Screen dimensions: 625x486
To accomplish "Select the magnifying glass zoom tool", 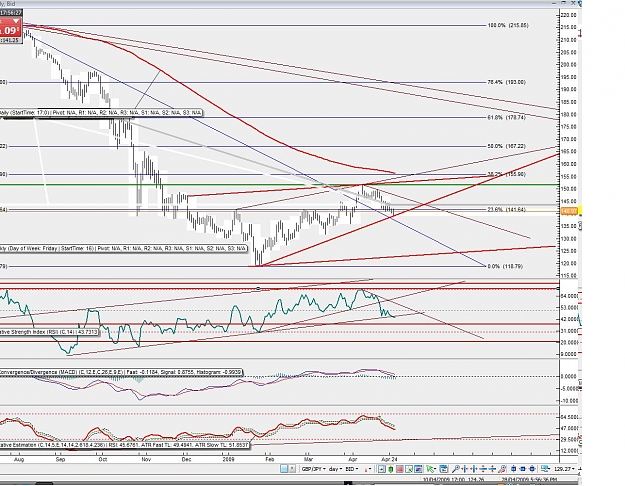I will click(455, 469).
